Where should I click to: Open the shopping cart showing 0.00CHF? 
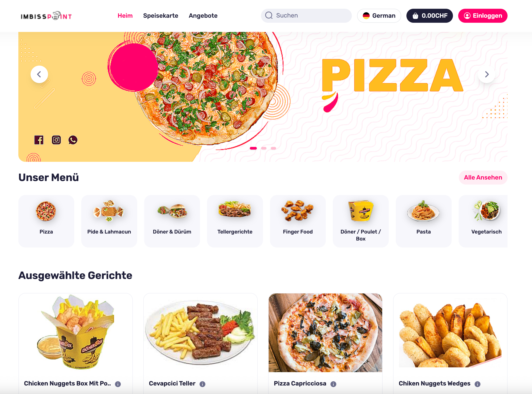click(x=430, y=16)
